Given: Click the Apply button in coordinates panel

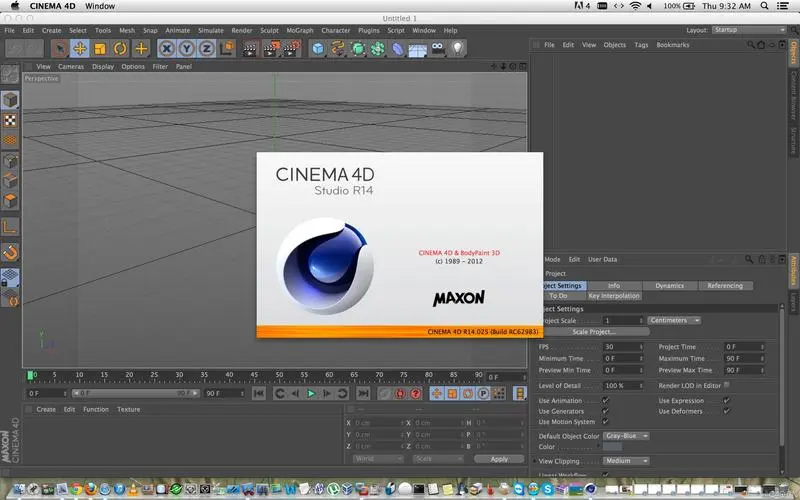Looking at the screenshot, I should (x=498, y=459).
